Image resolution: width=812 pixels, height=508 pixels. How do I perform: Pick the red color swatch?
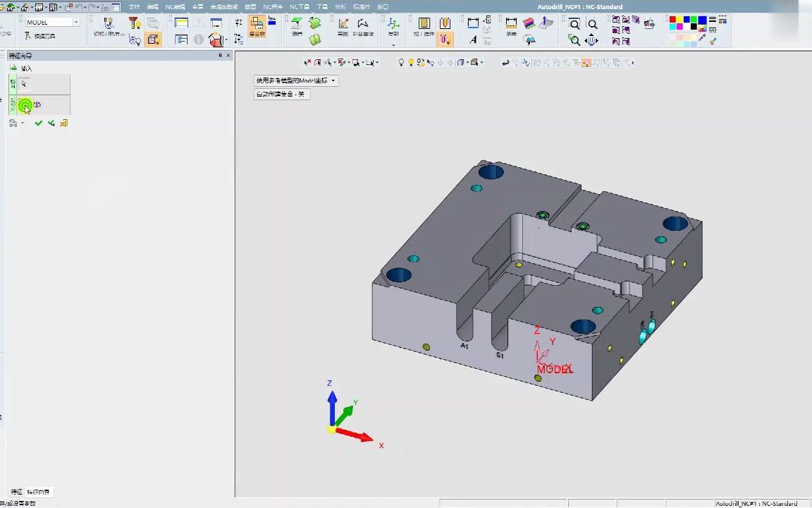pos(673,20)
